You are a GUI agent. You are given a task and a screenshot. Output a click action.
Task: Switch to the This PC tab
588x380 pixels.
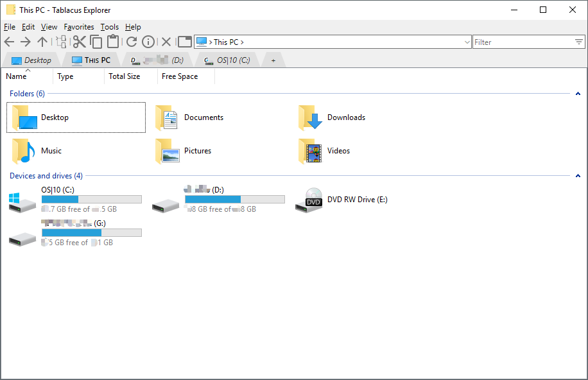coord(91,60)
